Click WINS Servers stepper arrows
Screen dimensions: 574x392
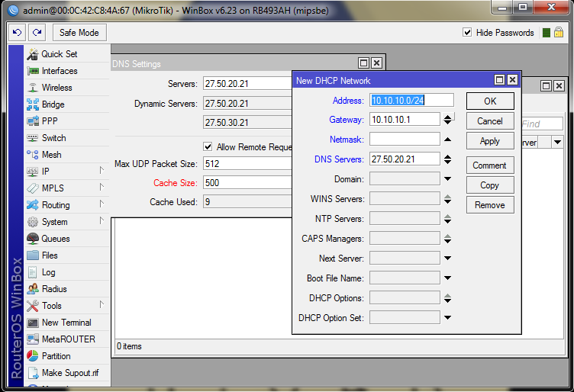[x=447, y=199]
